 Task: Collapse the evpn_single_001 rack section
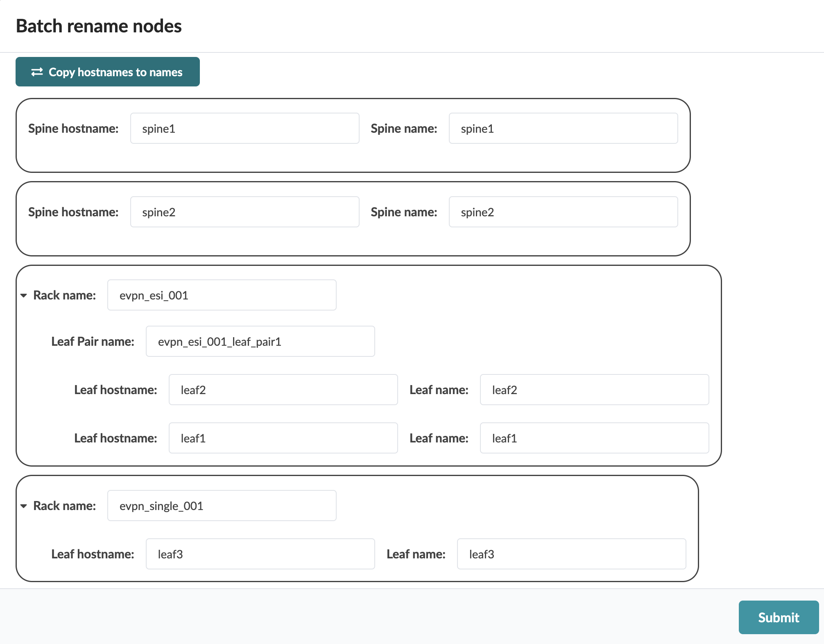point(24,506)
